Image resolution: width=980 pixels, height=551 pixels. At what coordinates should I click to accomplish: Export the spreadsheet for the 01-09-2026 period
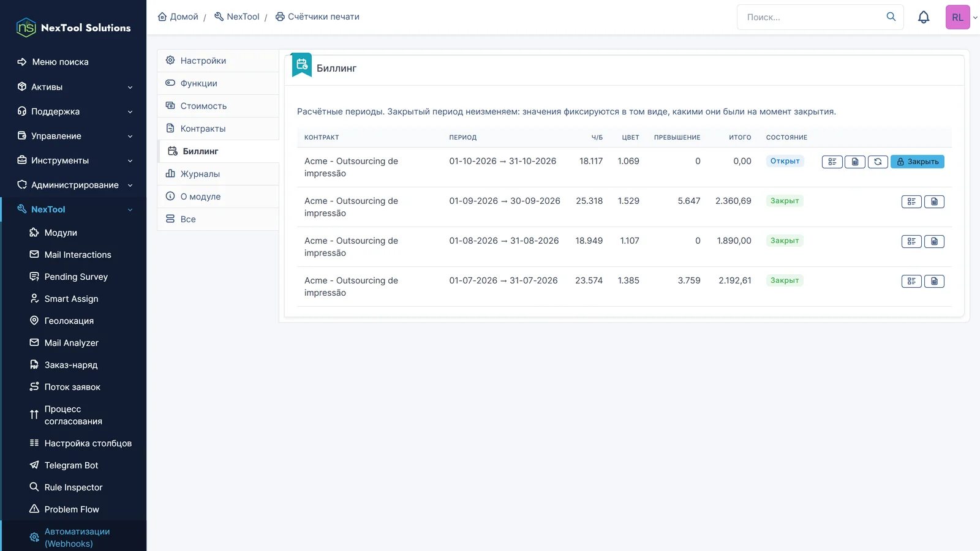click(x=934, y=201)
